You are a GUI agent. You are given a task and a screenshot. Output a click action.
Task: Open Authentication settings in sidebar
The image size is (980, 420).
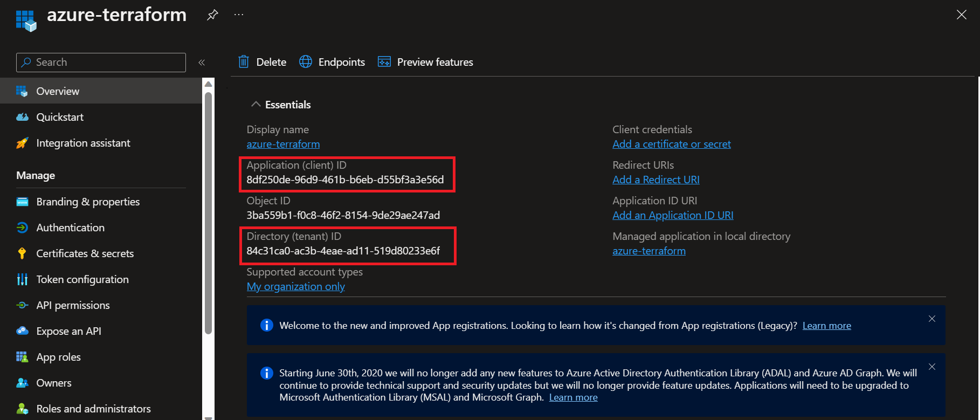[x=70, y=228]
